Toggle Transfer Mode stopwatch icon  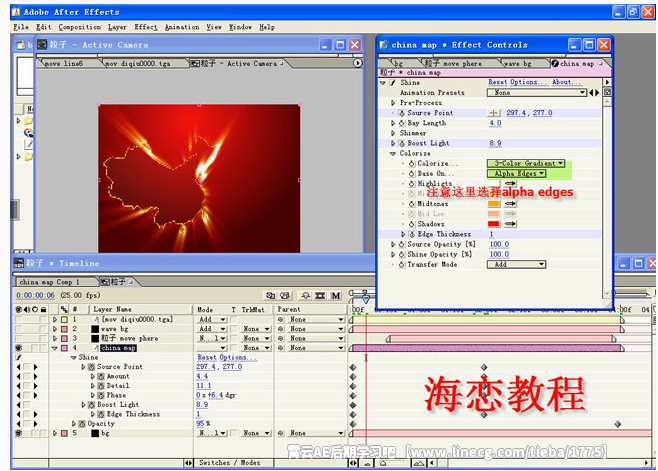(x=402, y=264)
